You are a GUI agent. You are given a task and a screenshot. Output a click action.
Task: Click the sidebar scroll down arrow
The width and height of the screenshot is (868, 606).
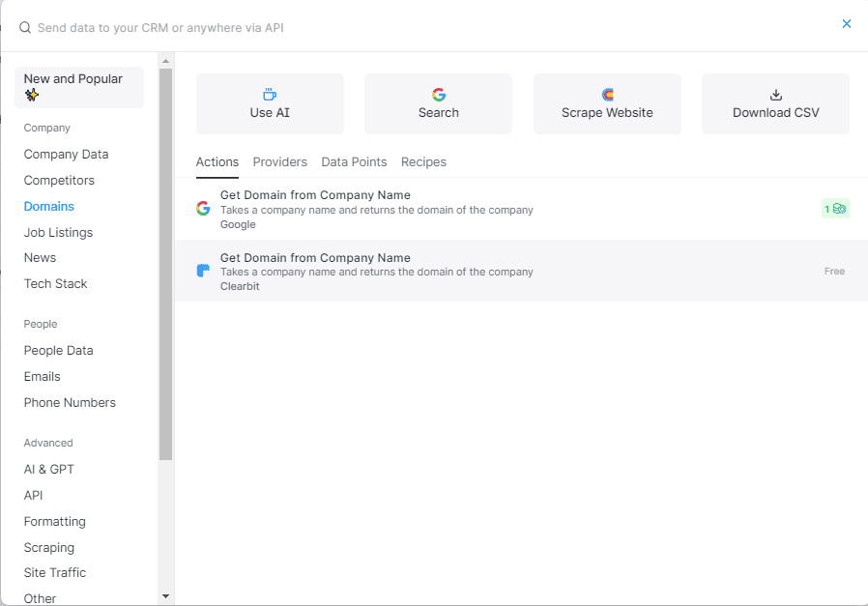165,597
